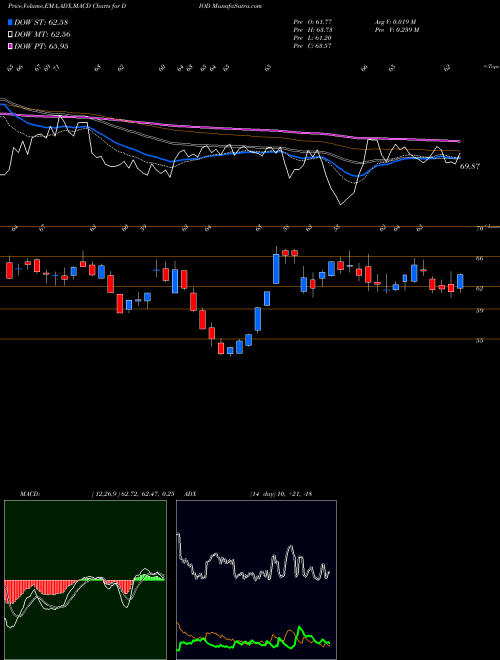Image resolution: width=500 pixels, height=660 pixels.
Task: Click the 66 price axis label
Action: (479, 259)
